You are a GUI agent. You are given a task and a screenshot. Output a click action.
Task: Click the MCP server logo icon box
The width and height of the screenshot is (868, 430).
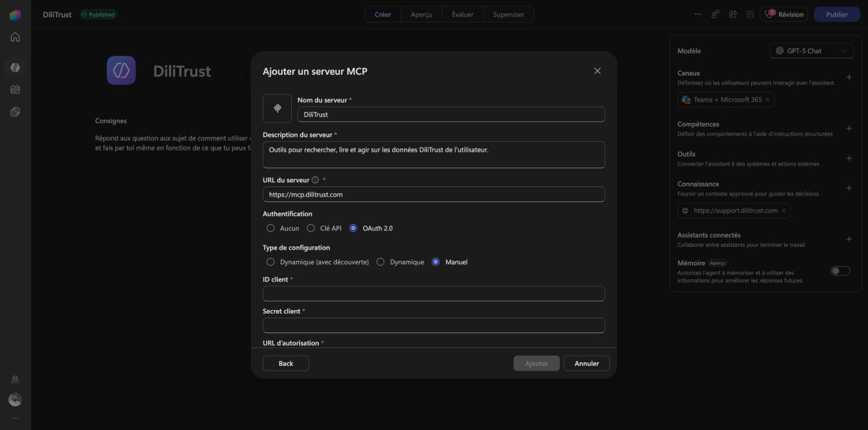pos(277,108)
